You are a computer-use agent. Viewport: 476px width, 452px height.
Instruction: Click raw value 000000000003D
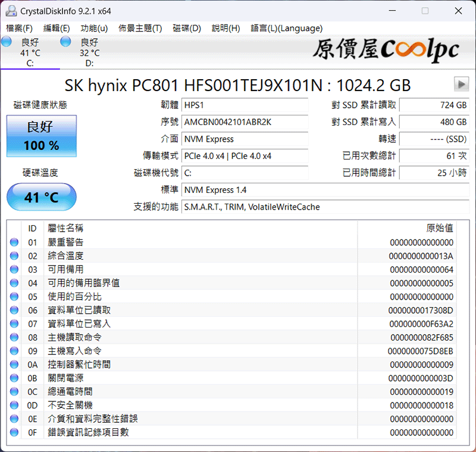coord(421,378)
